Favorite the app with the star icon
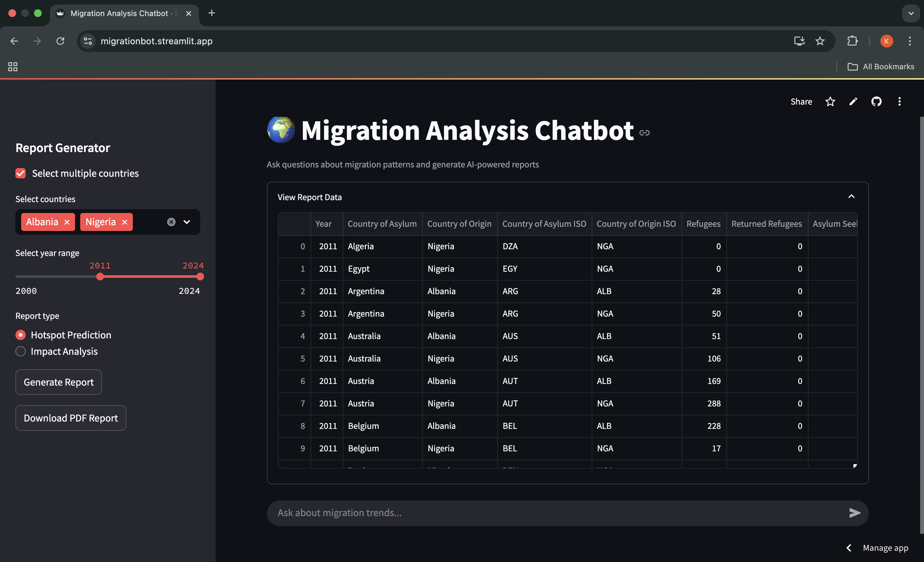Image resolution: width=924 pixels, height=562 pixels. 830,102
